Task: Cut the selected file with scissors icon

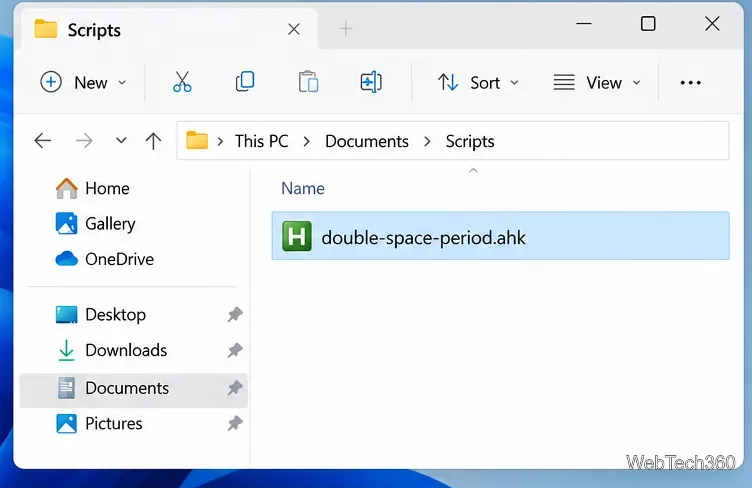Action: pos(182,82)
